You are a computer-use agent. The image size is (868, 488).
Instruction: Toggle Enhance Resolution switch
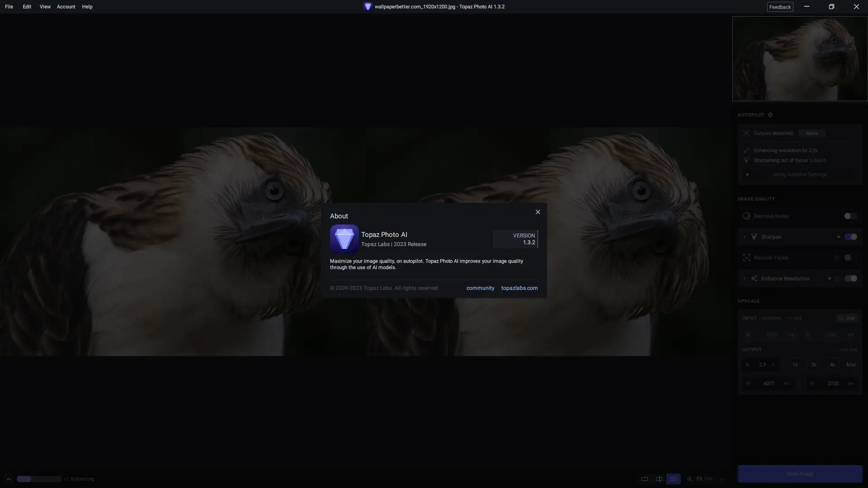(850, 278)
